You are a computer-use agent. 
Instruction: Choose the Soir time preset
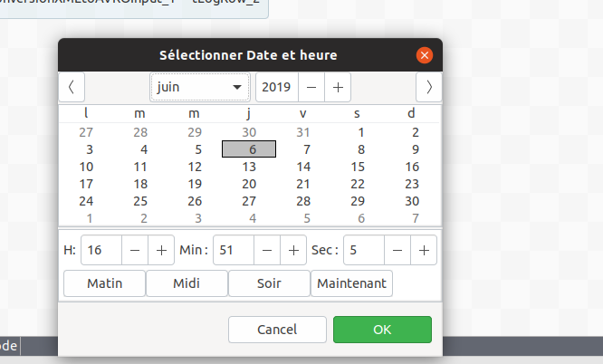point(269,283)
